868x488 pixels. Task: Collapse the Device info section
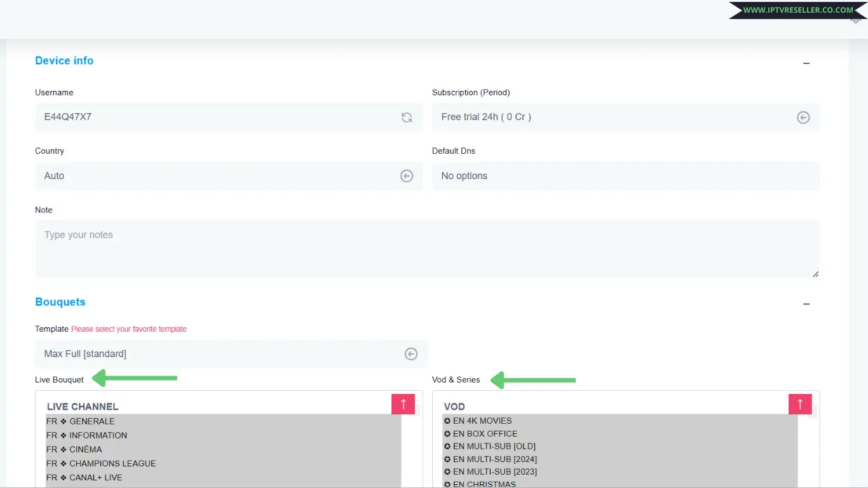[x=806, y=63]
